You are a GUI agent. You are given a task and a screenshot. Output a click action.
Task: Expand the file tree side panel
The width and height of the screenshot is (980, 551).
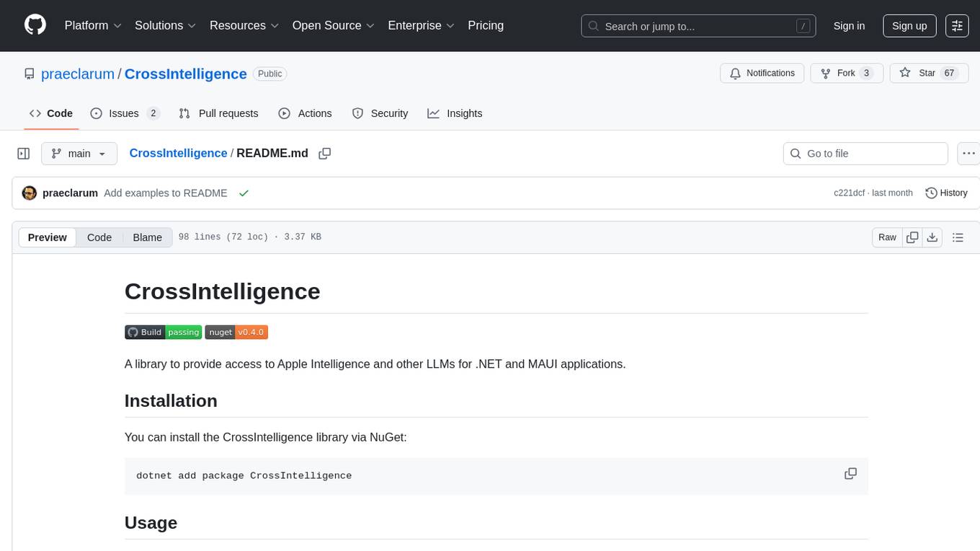[24, 154]
